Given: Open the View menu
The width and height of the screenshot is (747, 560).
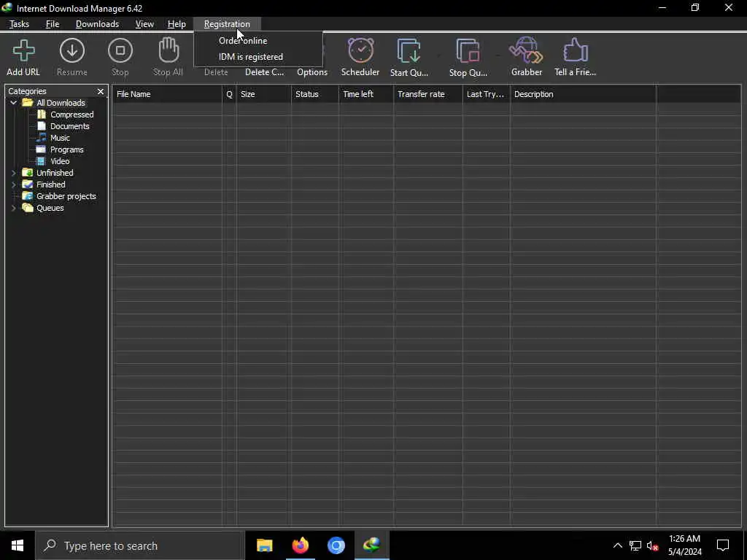Looking at the screenshot, I should (x=144, y=24).
